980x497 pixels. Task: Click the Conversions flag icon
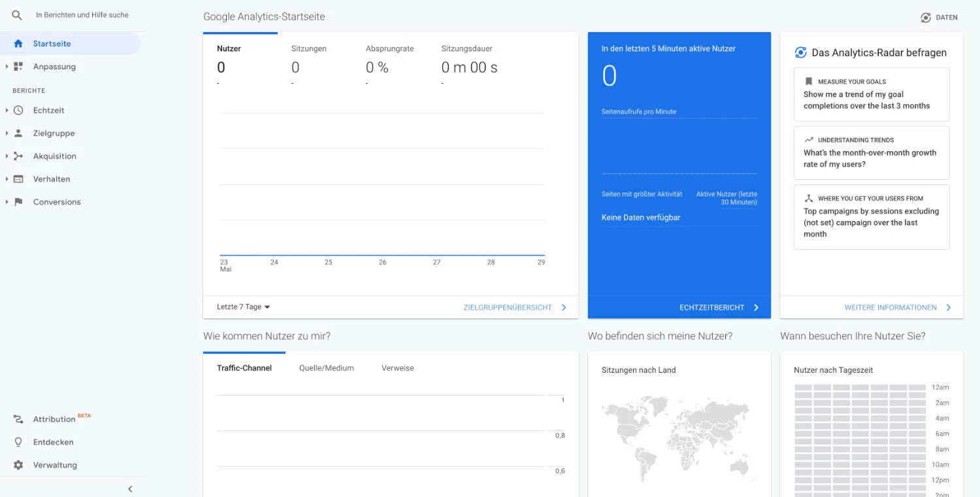coord(18,201)
